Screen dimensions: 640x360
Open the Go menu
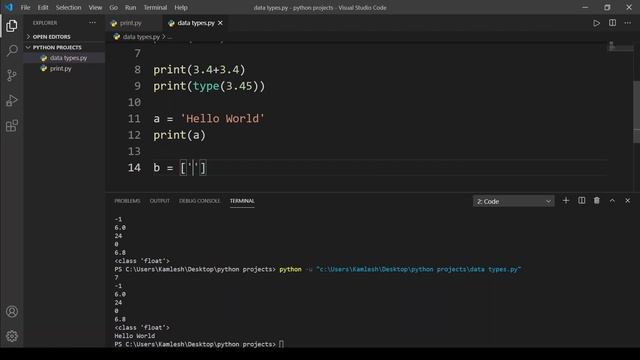click(113, 7)
